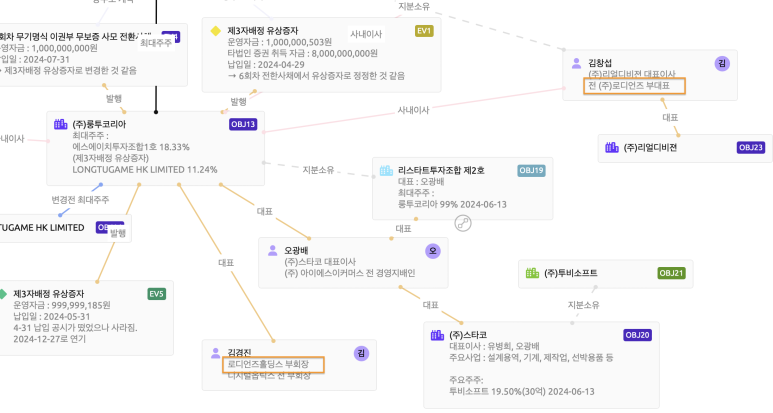Viewport: 773px width, 413px height.
Task: Select the 리스타트투자조합 제2호 title
Action: pyautogui.click(x=441, y=171)
